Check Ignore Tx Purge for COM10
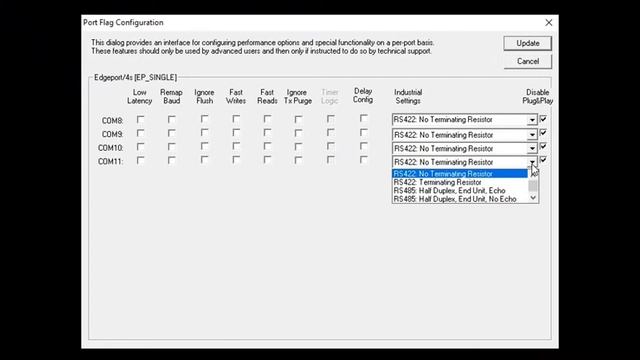The height and width of the screenshot is (360, 640). (x=298, y=147)
